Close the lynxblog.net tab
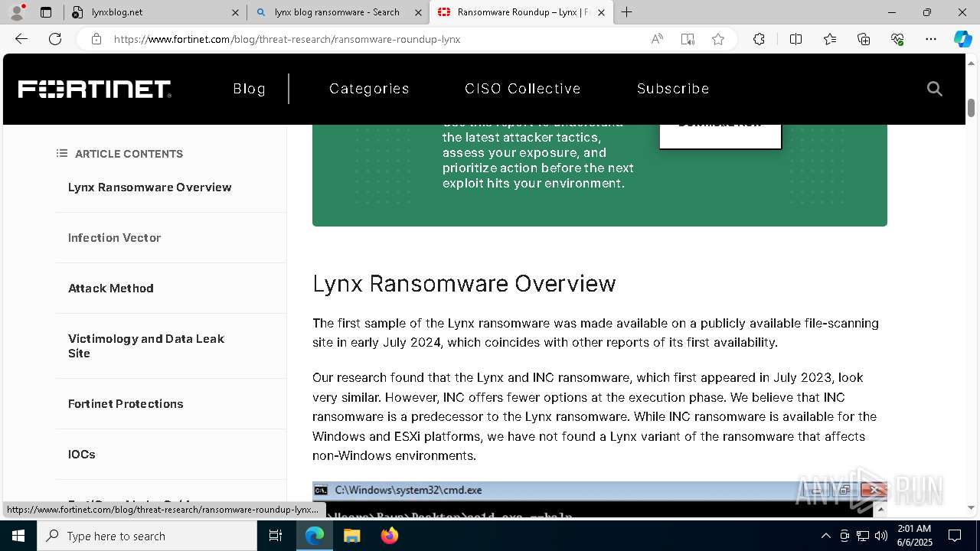980x551 pixels. tap(235, 12)
